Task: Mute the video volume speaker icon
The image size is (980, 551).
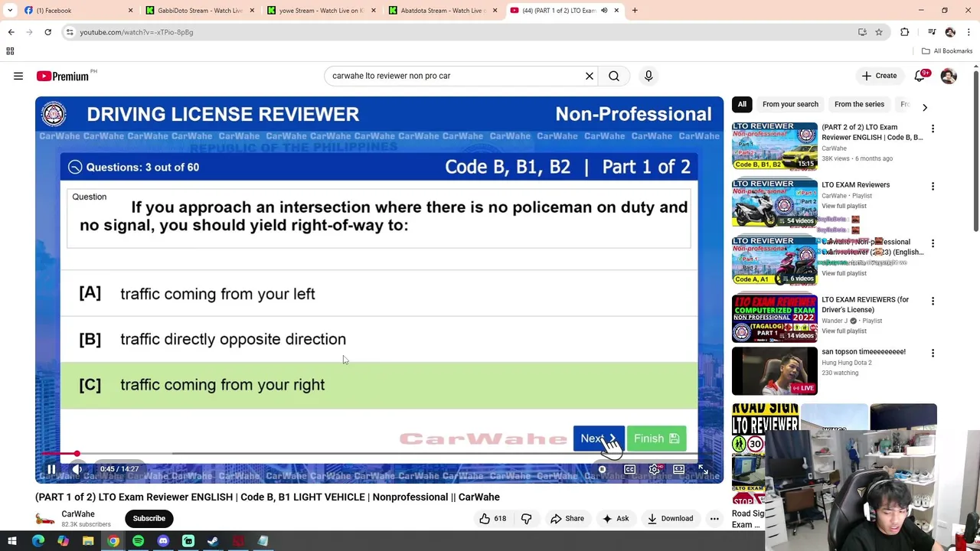Action: tap(77, 469)
